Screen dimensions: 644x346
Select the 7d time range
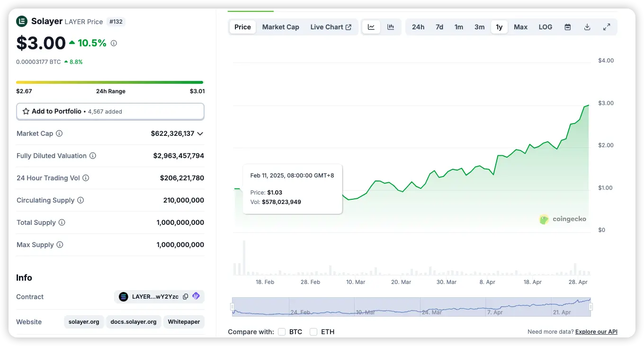pyautogui.click(x=439, y=27)
